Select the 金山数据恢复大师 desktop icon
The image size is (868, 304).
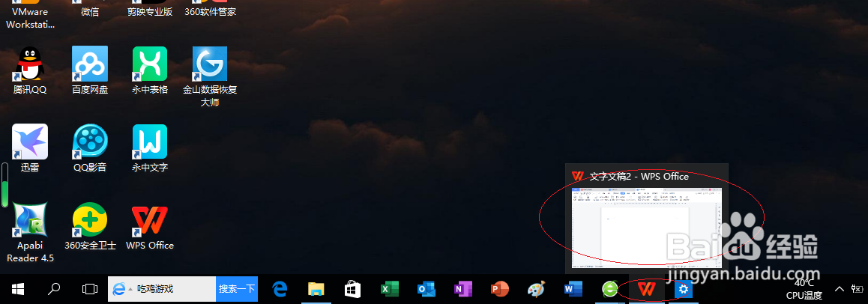pyautogui.click(x=210, y=77)
